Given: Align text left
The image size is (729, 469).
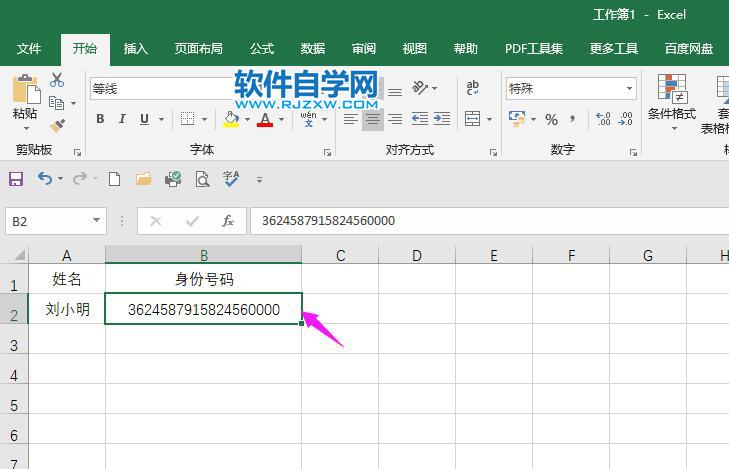Looking at the screenshot, I should pos(351,119).
